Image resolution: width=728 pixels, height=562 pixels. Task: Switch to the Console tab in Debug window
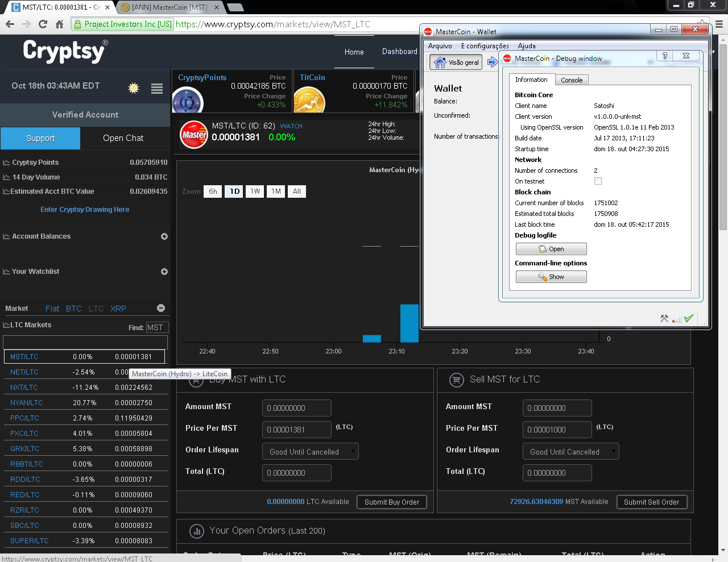[x=572, y=80]
